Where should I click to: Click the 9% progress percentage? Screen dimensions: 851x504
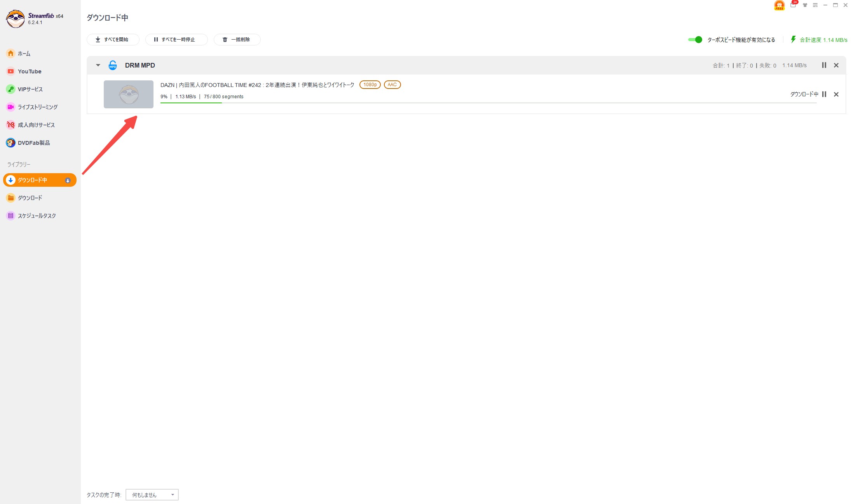pyautogui.click(x=164, y=97)
